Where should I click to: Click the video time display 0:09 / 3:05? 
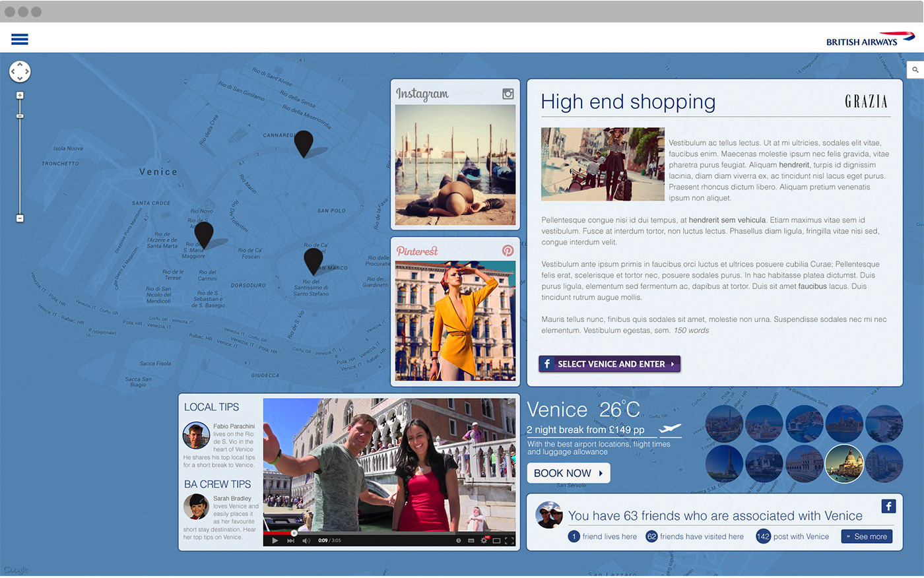point(329,540)
